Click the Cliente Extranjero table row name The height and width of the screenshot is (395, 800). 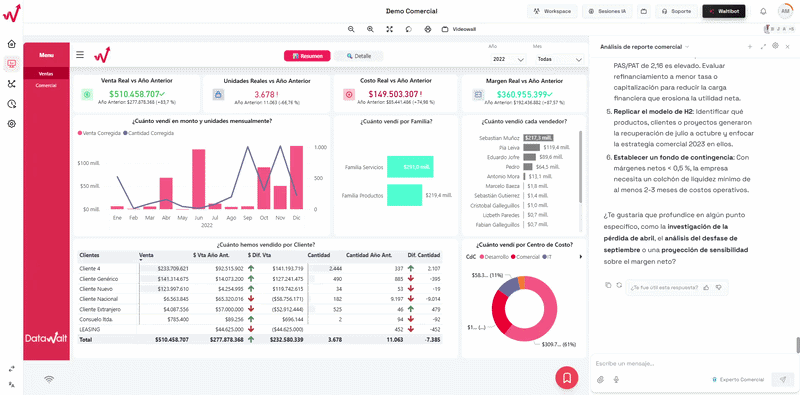coord(100,309)
